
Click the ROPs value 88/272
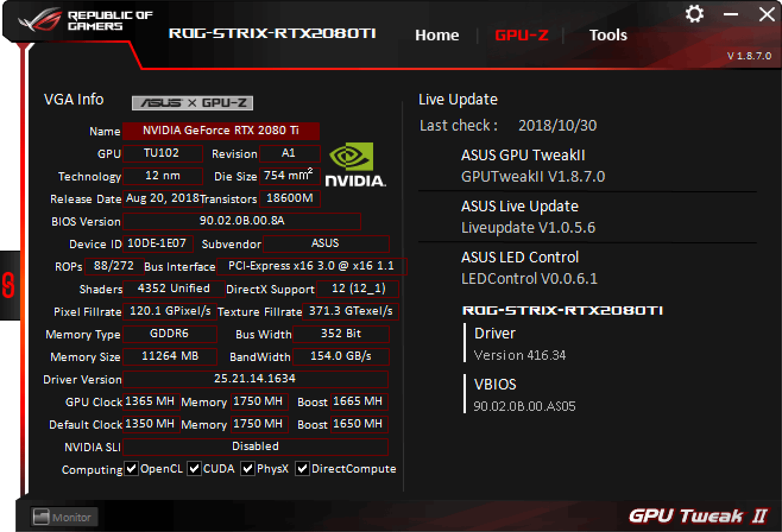click(114, 266)
